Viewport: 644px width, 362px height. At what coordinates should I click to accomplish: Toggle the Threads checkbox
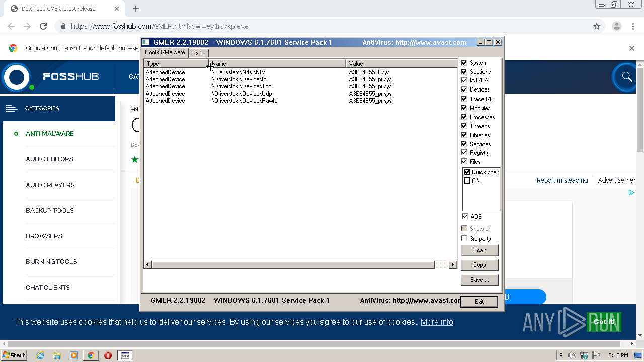coord(464,126)
